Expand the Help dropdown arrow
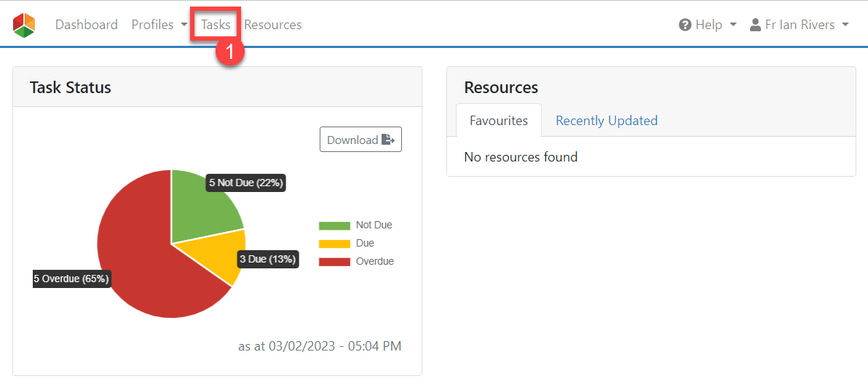 tap(733, 25)
